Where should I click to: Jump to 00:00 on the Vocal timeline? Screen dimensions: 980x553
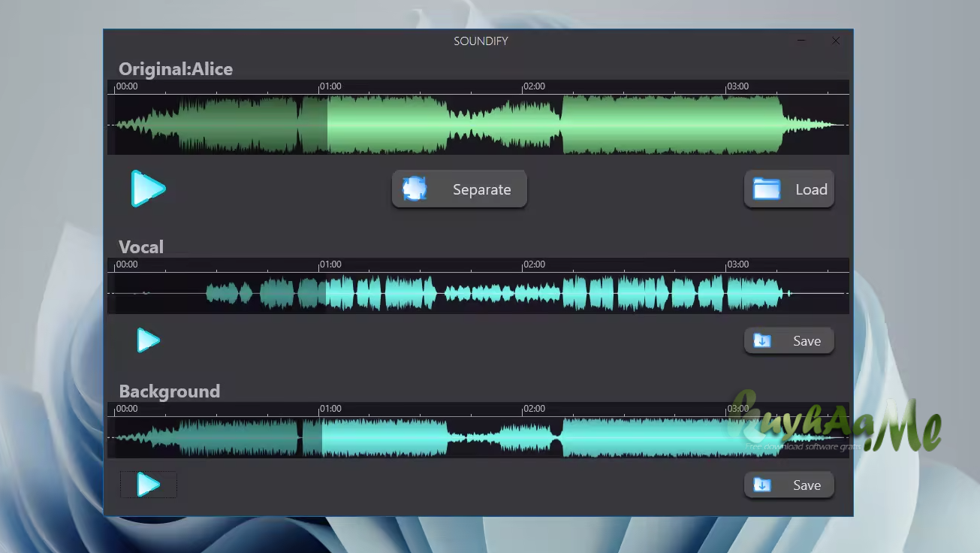tap(126, 264)
